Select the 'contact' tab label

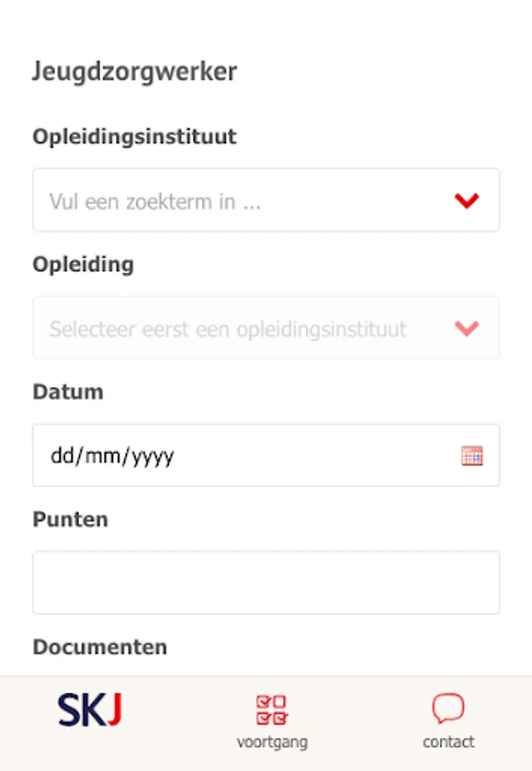(448, 742)
